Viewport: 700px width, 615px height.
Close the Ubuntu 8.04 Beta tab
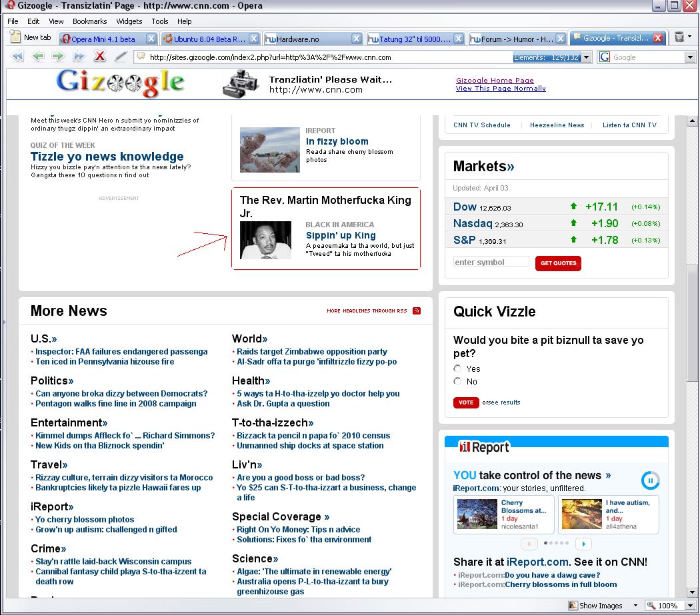coord(253,39)
